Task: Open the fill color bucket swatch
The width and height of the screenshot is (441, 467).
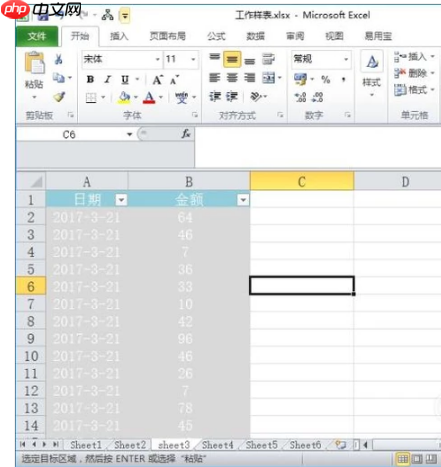Action: coord(124,97)
